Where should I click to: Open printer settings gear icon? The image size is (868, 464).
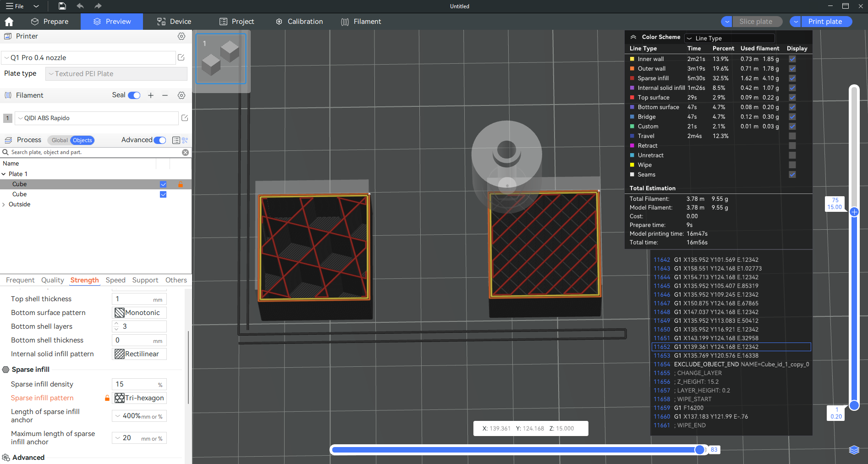click(x=181, y=36)
